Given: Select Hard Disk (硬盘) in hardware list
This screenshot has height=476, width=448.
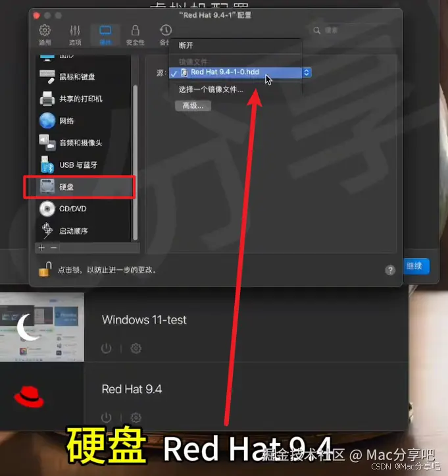Looking at the screenshot, I should click(x=83, y=187).
